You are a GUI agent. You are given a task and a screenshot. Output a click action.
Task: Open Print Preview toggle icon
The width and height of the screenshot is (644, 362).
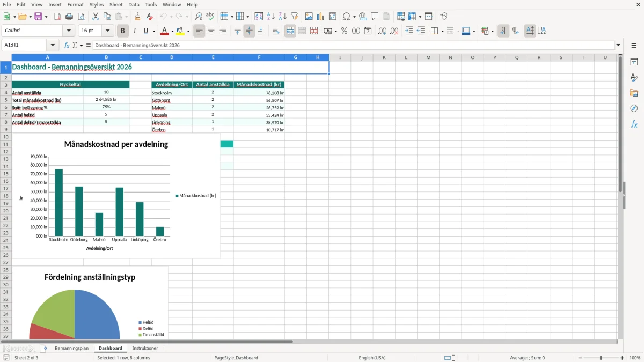[81, 17]
